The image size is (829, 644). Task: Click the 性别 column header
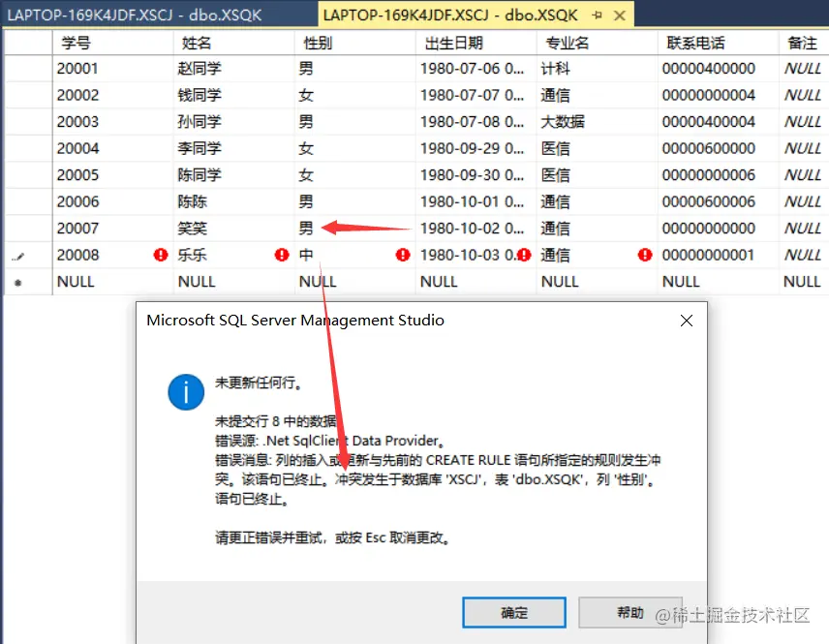[x=355, y=43]
